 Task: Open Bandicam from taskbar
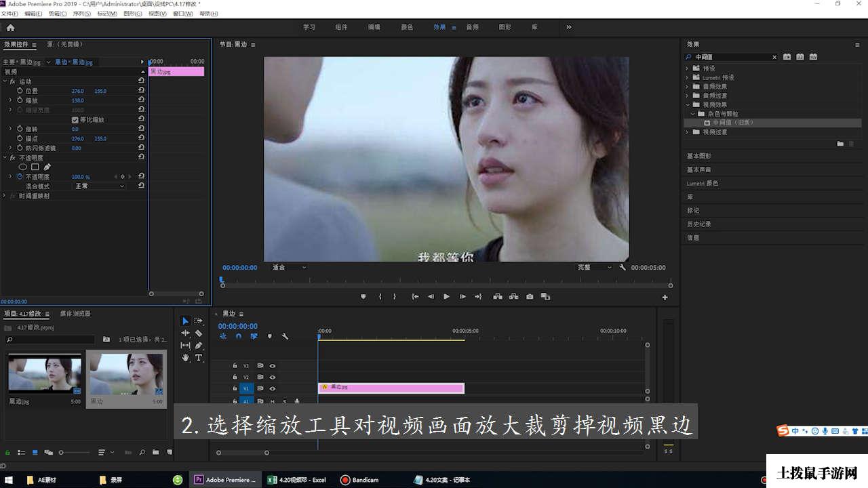[x=359, y=480]
